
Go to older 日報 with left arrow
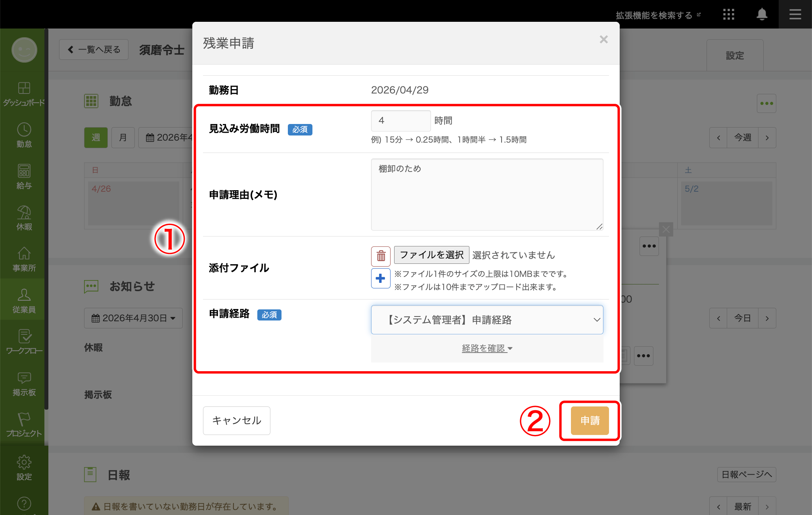(x=718, y=507)
